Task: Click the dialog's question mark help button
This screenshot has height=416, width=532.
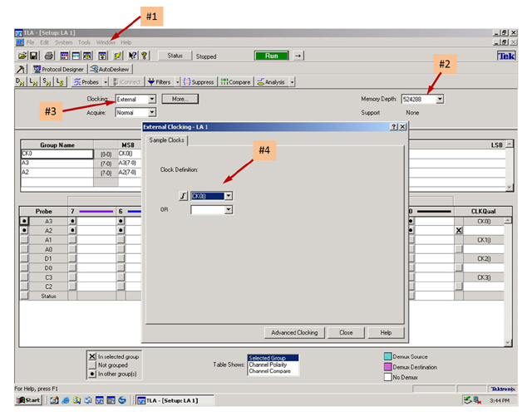Action: click(x=393, y=127)
